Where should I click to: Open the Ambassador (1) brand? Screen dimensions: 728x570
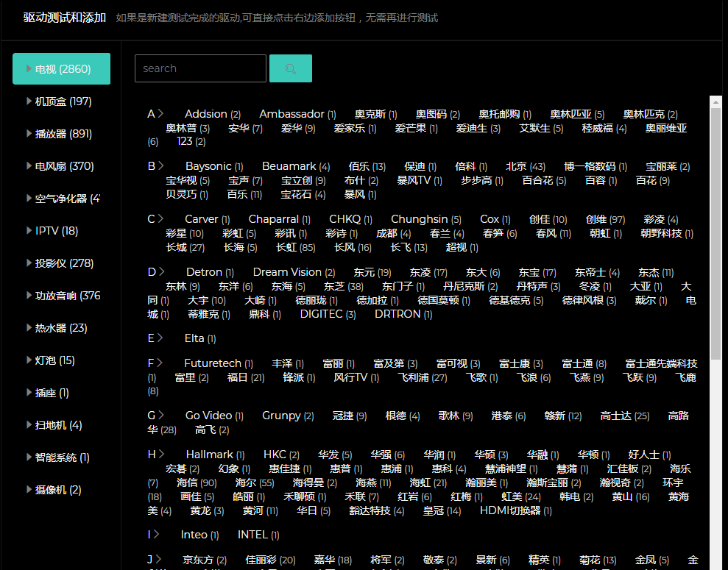click(x=297, y=114)
